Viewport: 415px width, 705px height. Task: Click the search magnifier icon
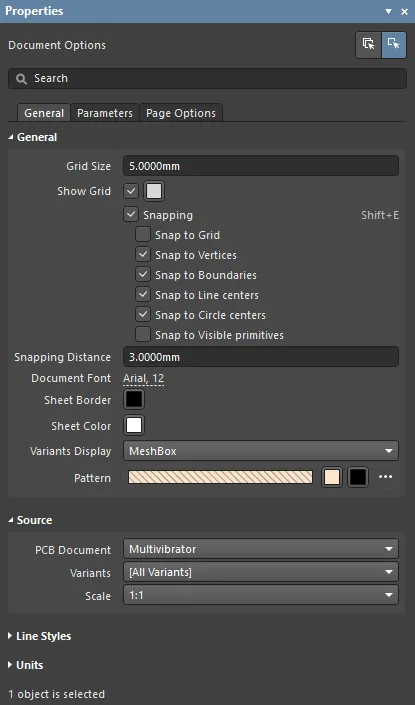(21, 79)
